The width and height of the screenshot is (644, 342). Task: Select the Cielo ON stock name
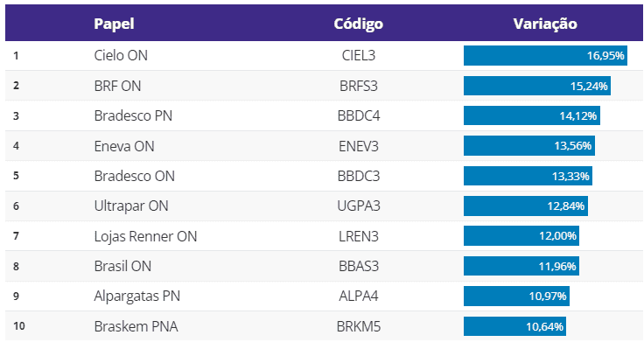[x=121, y=55]
